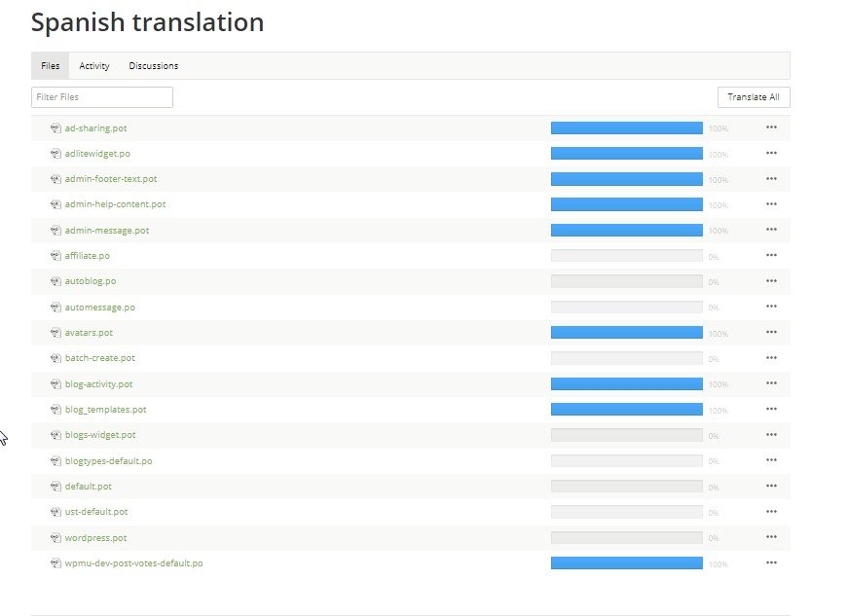
Task: Open the wordpress.pot file link
Action: (x=95, y=538)
